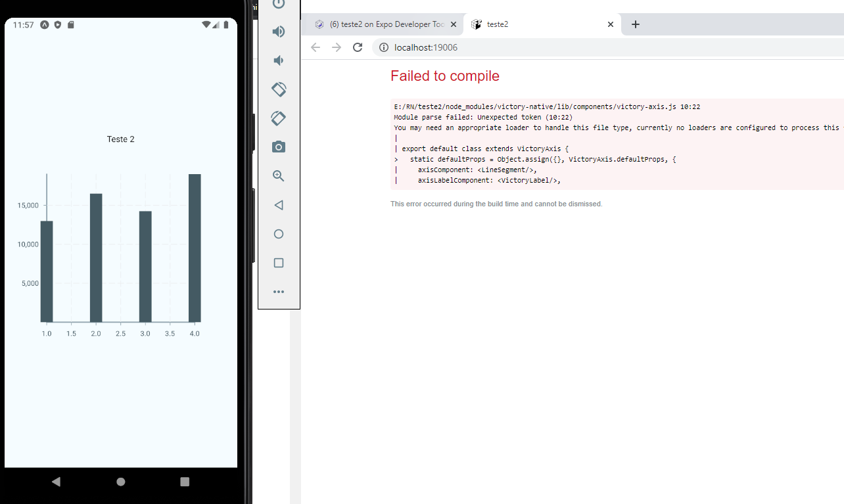Screen dimensions: 844x504
Task: Click the emulator sidebar Overview square
Action: tap(279, 263)
